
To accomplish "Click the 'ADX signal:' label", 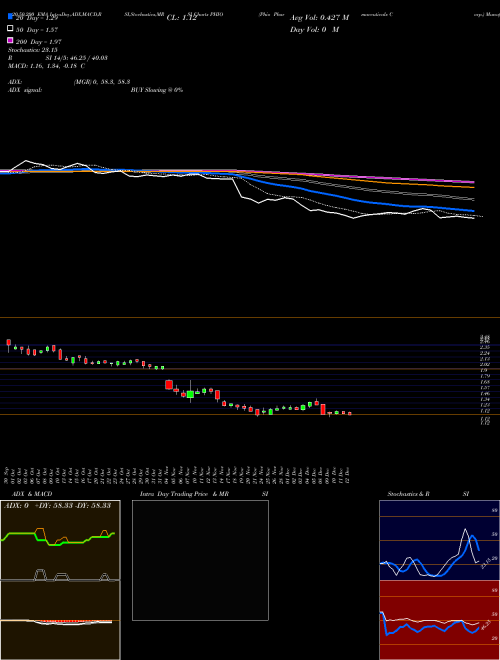I will [25, 90].
